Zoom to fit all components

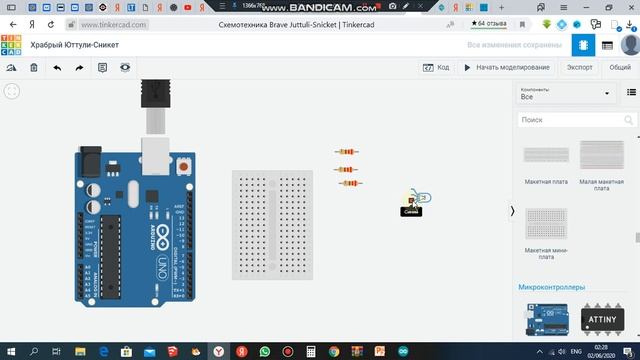[11, 91]
